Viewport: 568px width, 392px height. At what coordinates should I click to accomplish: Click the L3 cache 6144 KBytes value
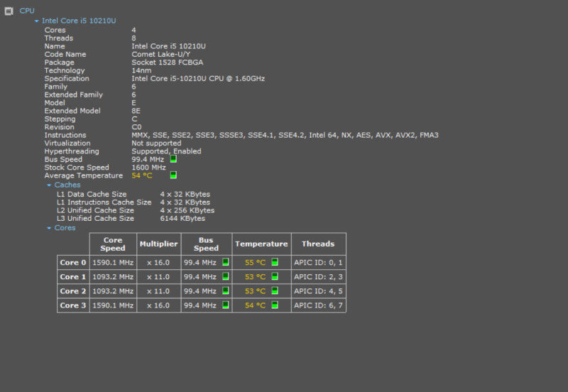pyautogui.click(x=182, y=219)
